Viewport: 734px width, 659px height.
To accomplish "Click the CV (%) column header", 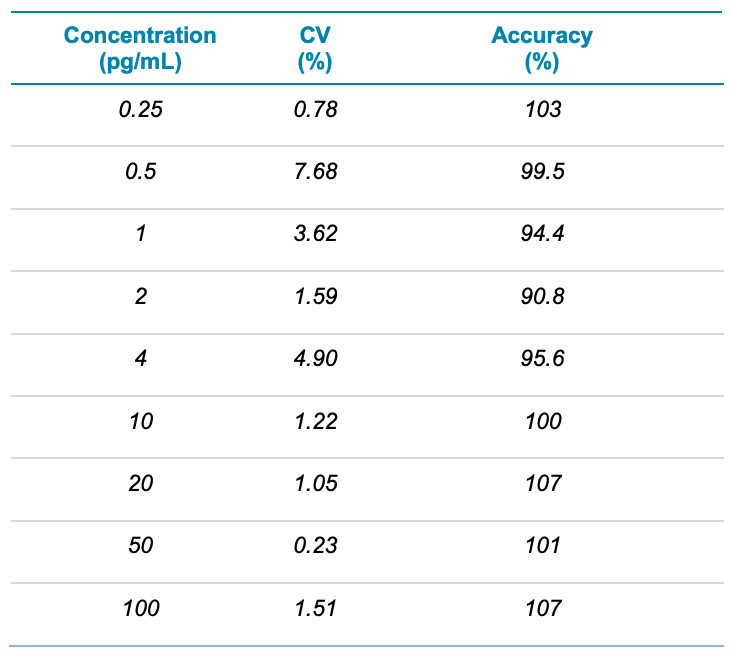I will [315, 49].
